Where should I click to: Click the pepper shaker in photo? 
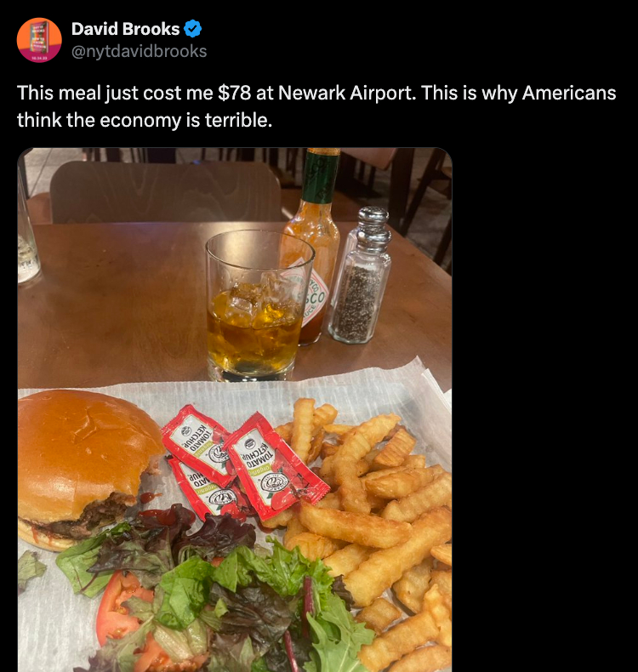tap(361, 276)
